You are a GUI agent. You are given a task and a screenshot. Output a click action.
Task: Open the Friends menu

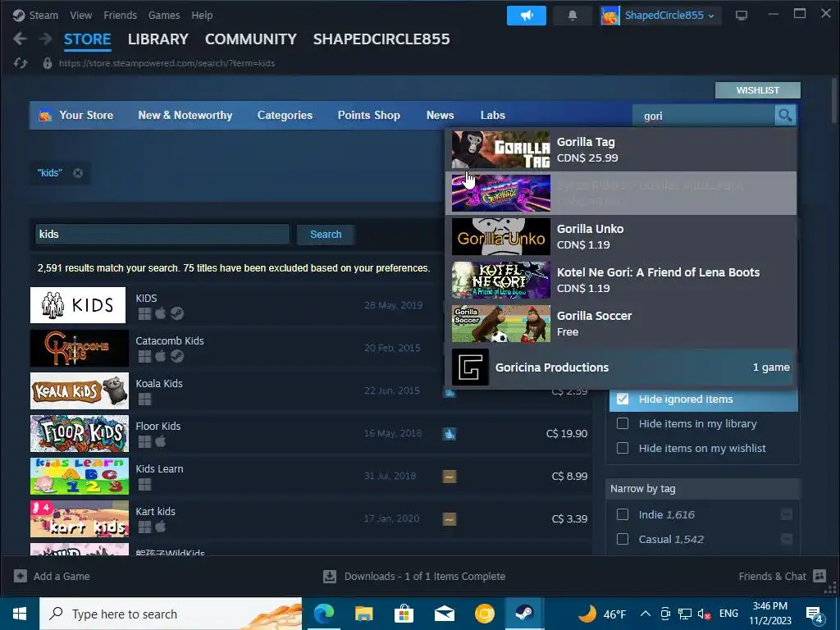(x=120, y=16)
